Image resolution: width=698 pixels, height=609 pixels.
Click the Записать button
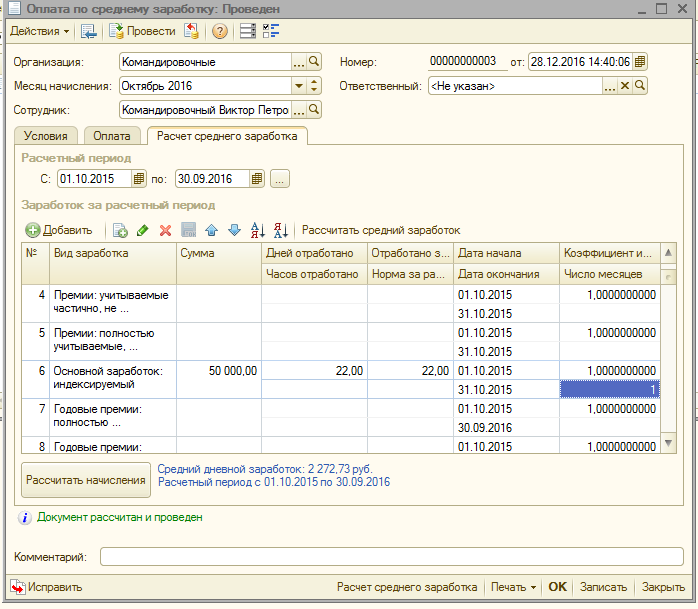click(604, 588)
